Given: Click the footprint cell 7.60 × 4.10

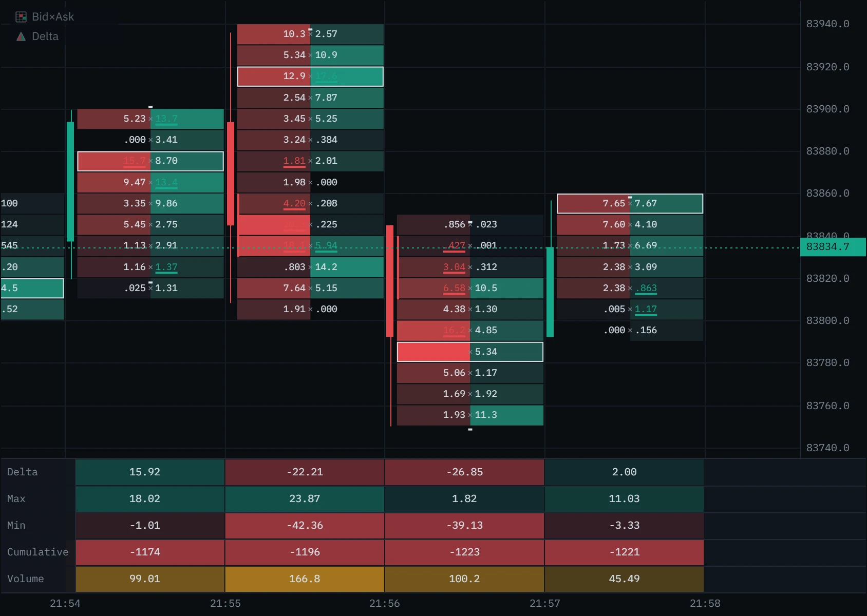Looking at the screenshot, I should [630, 224].
